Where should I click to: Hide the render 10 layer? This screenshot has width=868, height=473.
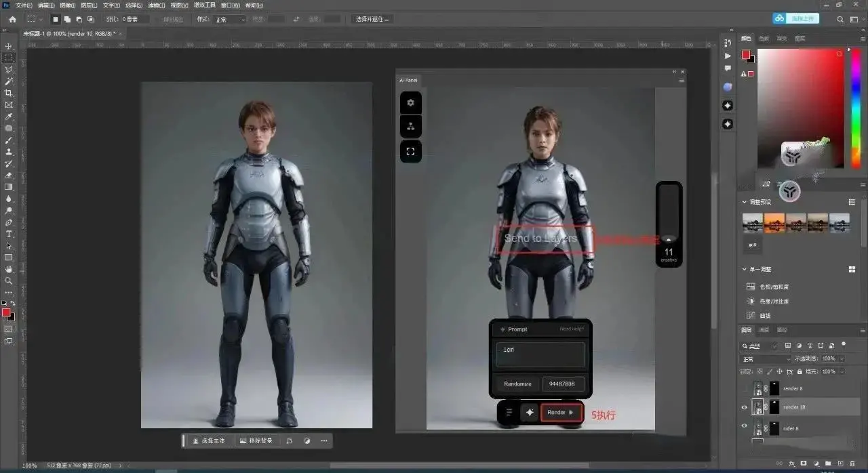(x=745, y=407)
